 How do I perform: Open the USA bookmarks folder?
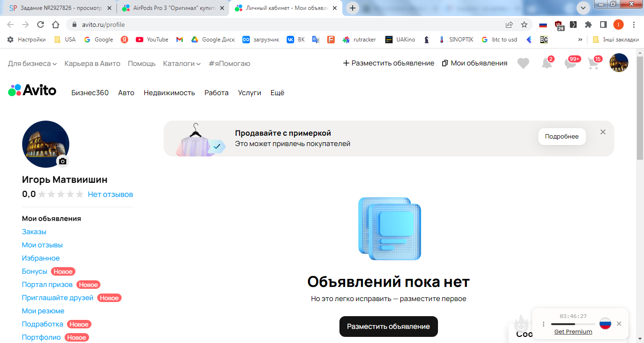(65, 40)
